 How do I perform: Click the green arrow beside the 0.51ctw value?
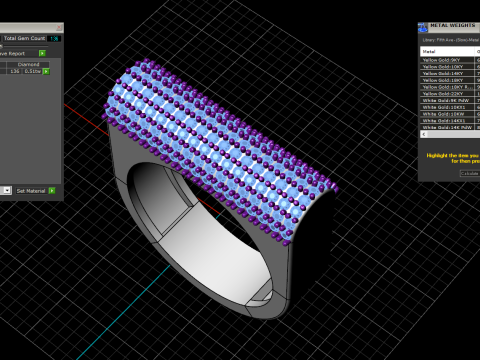[x=46, y=71]
